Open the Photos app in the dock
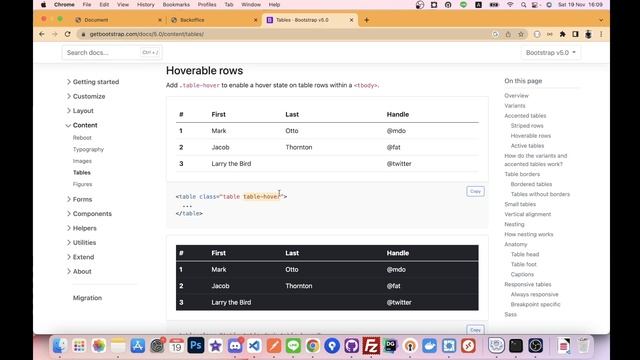This screenshot has width=640, height=360. pos(98,346)
